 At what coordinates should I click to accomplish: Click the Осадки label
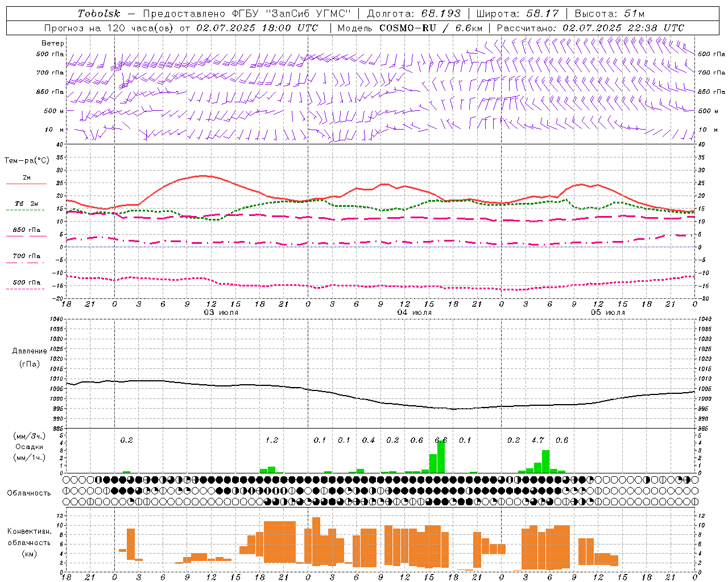click(x=29, y=447)
